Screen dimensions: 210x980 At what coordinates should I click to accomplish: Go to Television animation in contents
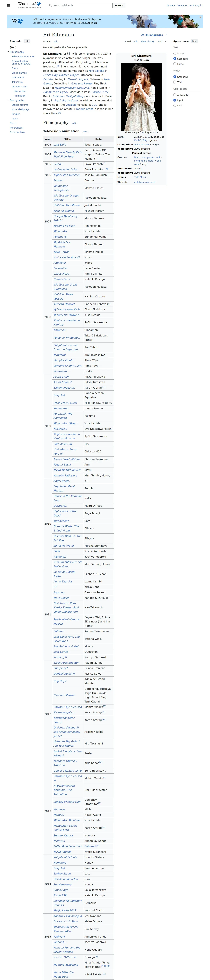(23, 56)
